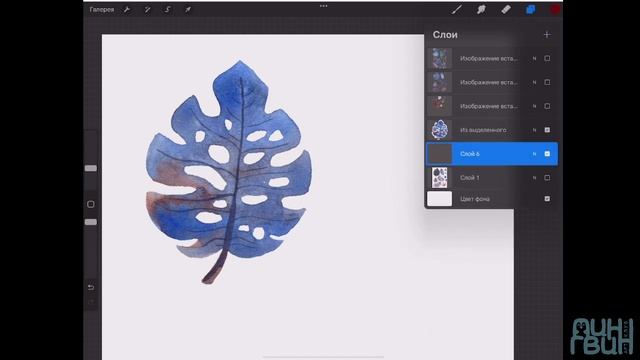640x360 pixels.
Task: Select the Eraser tool
Action: (506, 9)
